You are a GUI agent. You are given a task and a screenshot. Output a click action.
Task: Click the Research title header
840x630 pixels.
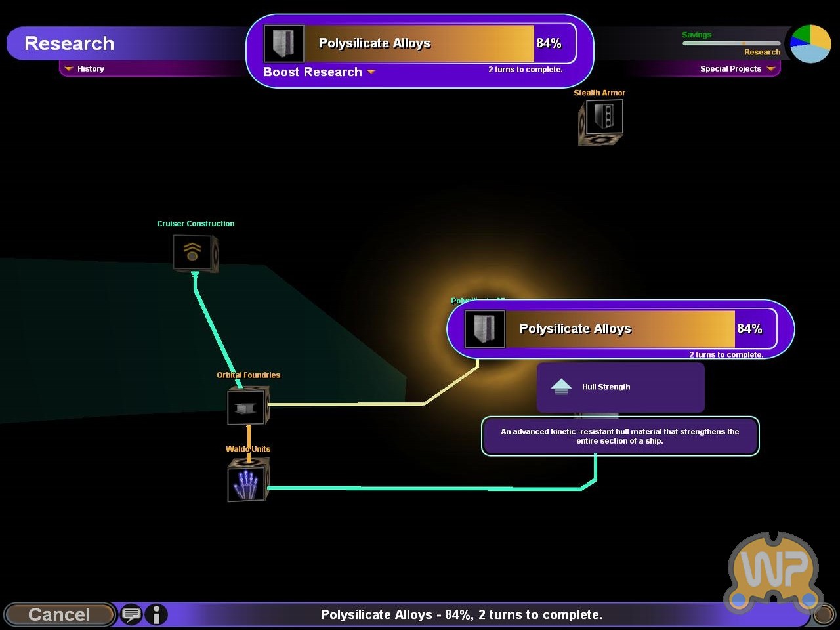[x=70, y=43]
